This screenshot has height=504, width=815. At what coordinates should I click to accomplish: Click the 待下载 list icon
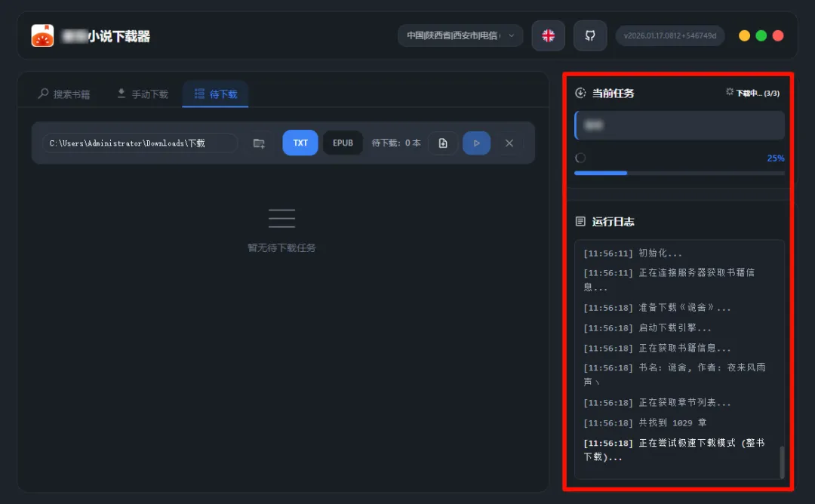199,94
